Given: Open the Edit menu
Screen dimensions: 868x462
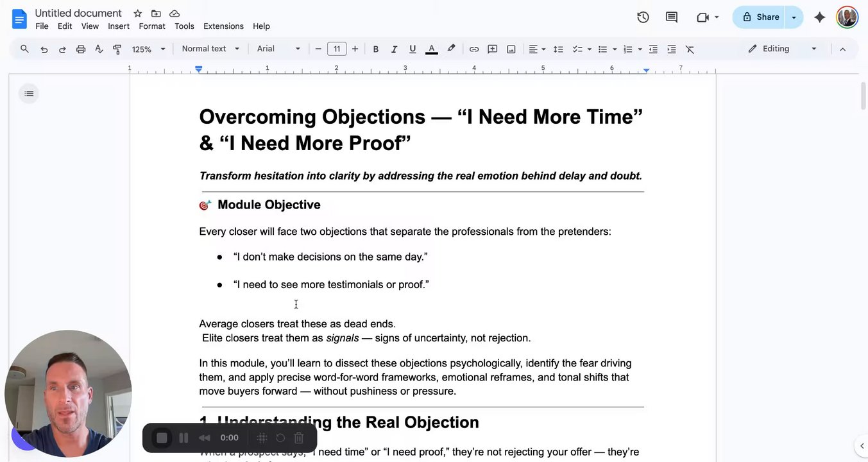Looking at the screenshot, I should click(x=65, y=26).
